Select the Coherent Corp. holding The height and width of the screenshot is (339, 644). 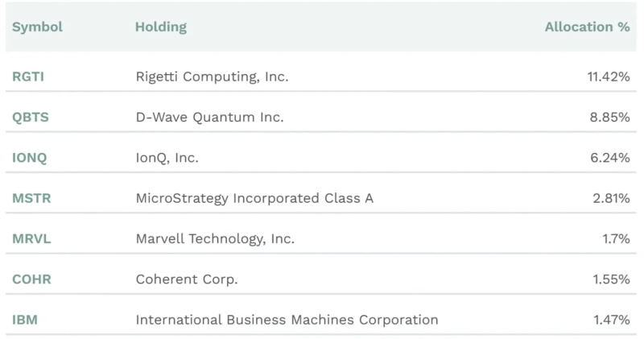187,279
